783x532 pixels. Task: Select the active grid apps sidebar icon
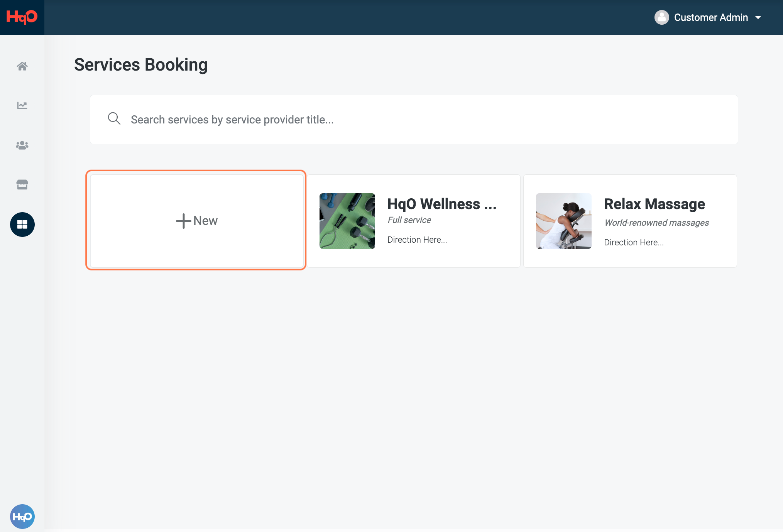(x=22, y=224)
